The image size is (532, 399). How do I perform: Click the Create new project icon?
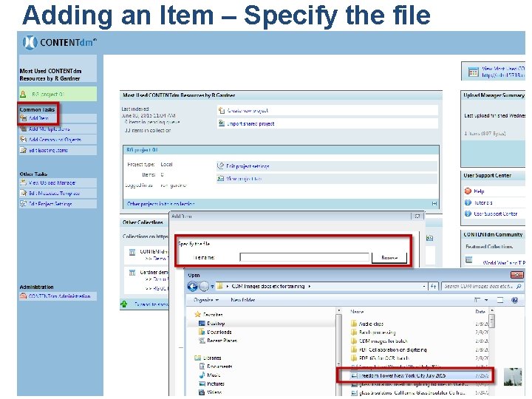[x=222, y=110]
